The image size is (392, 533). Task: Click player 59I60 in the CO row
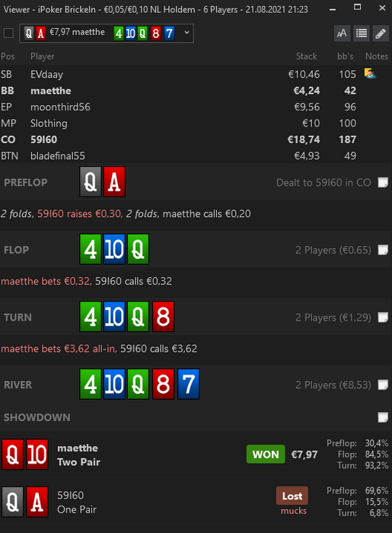click(x=44, y=139)
